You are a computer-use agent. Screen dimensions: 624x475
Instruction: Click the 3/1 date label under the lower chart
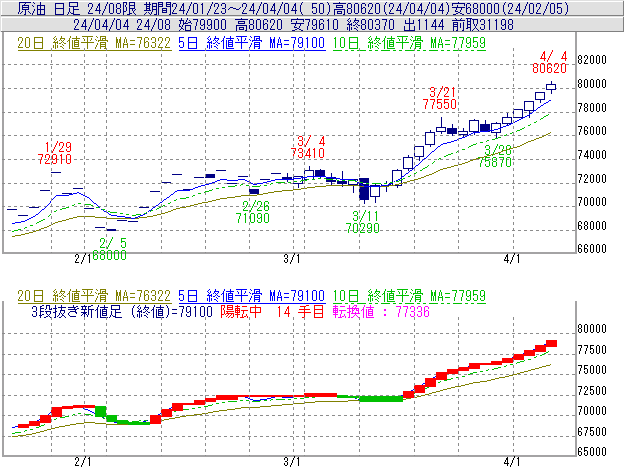click(292, 462)
